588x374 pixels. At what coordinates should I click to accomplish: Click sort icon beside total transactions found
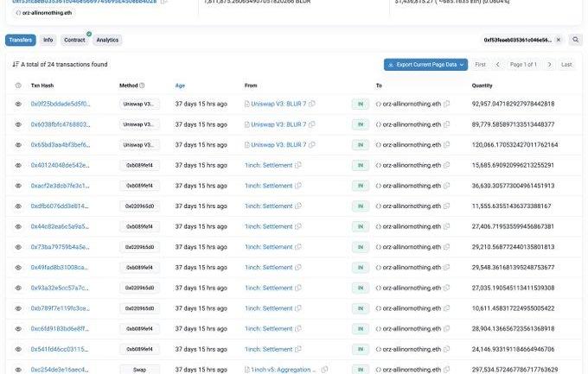click(16, 65)
